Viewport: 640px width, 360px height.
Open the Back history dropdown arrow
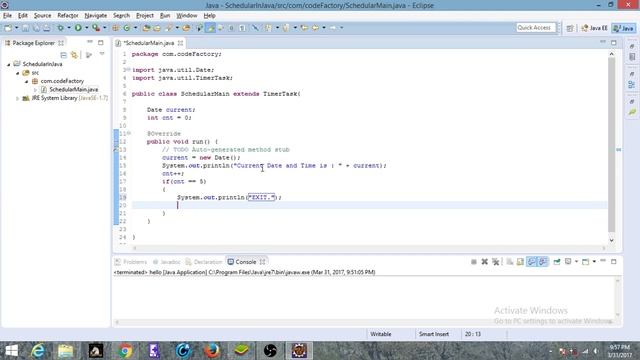(324, 28)
